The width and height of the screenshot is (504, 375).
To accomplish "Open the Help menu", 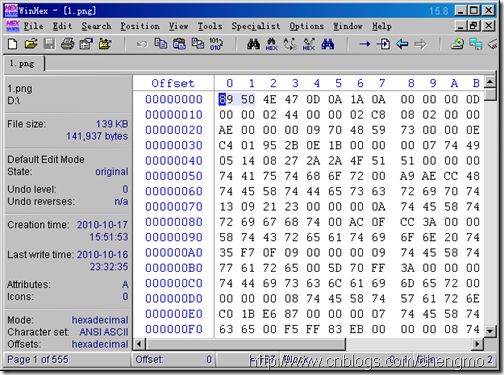I will (382, 26).
